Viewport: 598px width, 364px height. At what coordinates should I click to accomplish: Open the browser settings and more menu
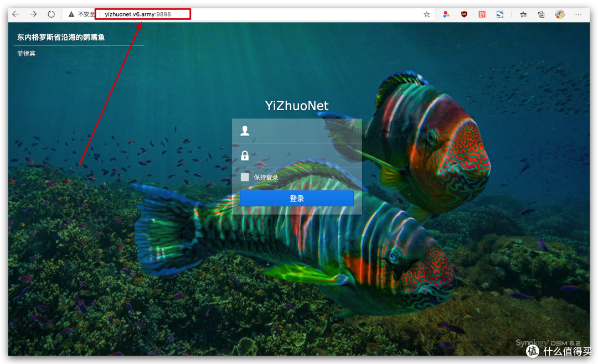pyautogui.click(x=579, y=14)
